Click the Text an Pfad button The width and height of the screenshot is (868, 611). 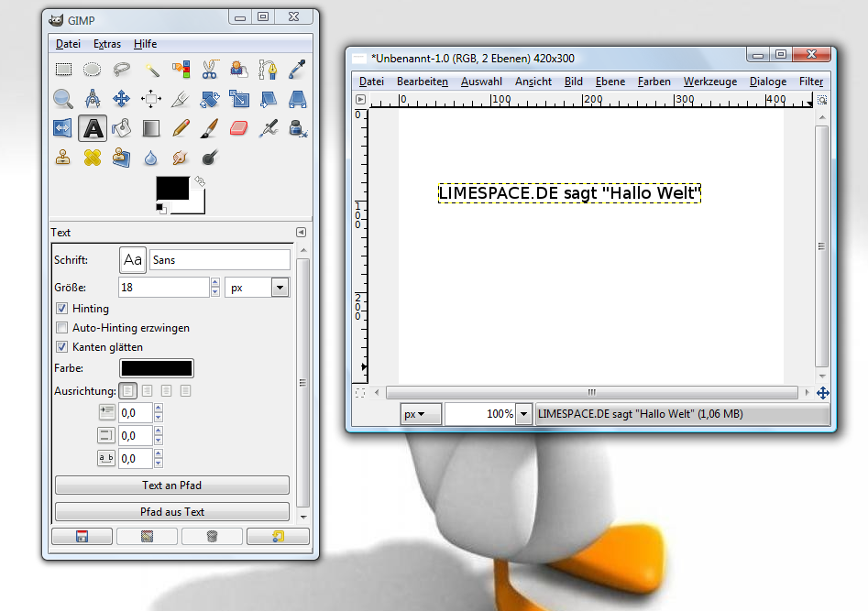pos(172,486)
